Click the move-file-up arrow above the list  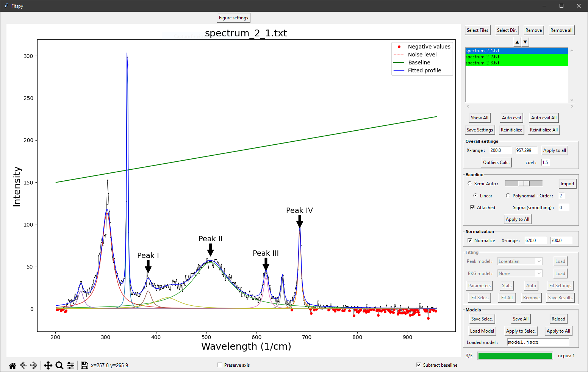point(517,42)
